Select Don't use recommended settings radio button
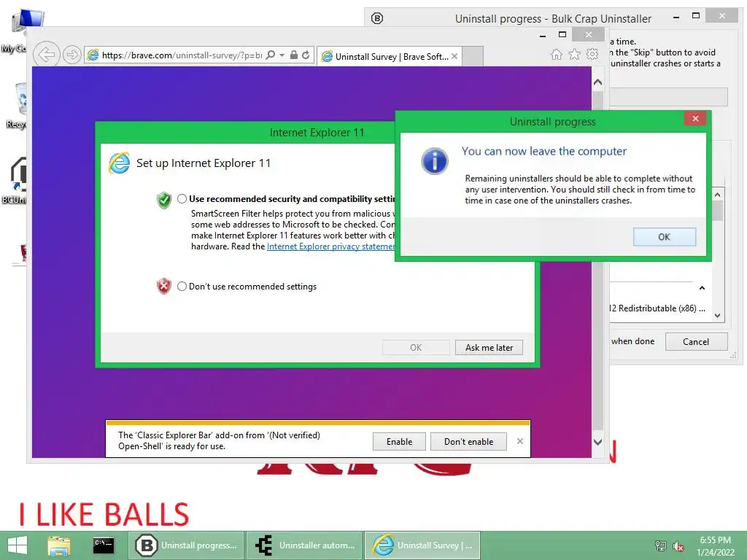The width and height of the screenshot is (747, 560). tap(182, 286)
